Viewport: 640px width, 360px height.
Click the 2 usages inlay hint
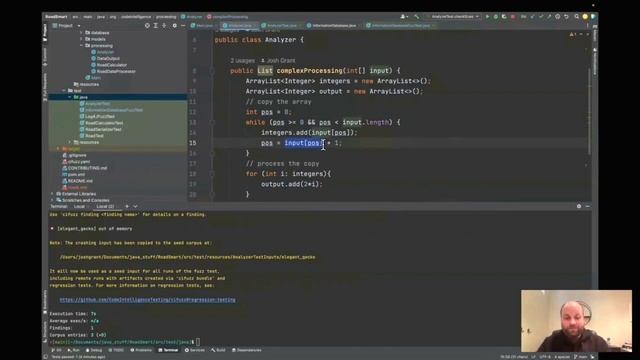242,61
